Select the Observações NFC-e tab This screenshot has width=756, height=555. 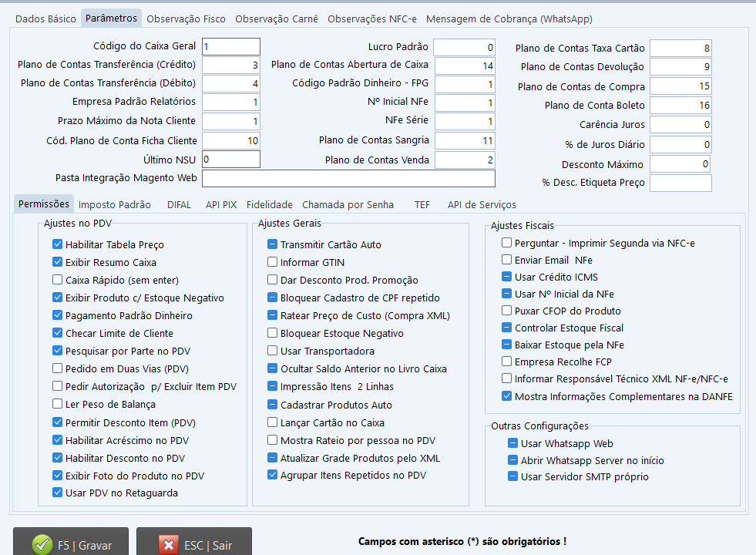(x=372, y=18)
